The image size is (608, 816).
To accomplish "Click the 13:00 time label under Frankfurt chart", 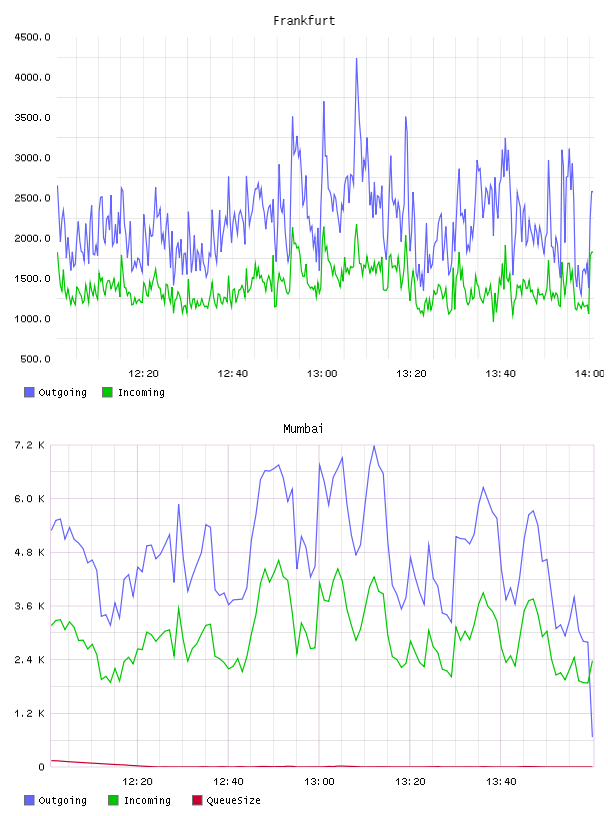I will [322, 373].
